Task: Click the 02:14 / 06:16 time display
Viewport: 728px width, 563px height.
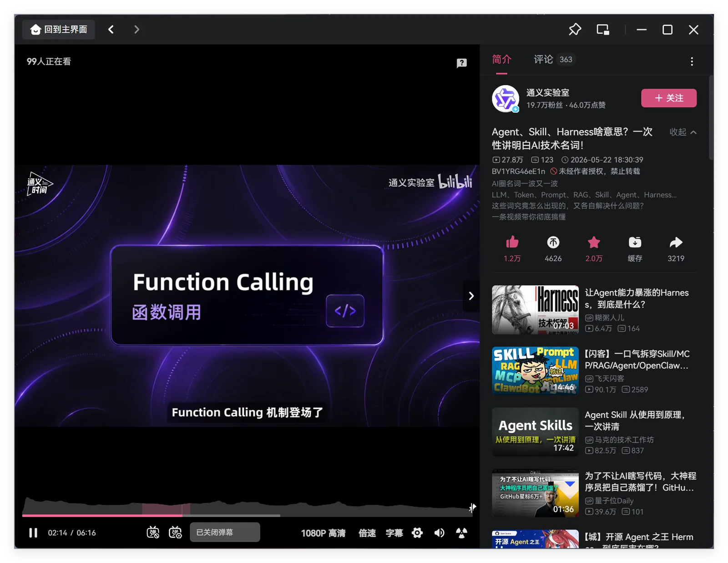Action: tap(72, 533)
